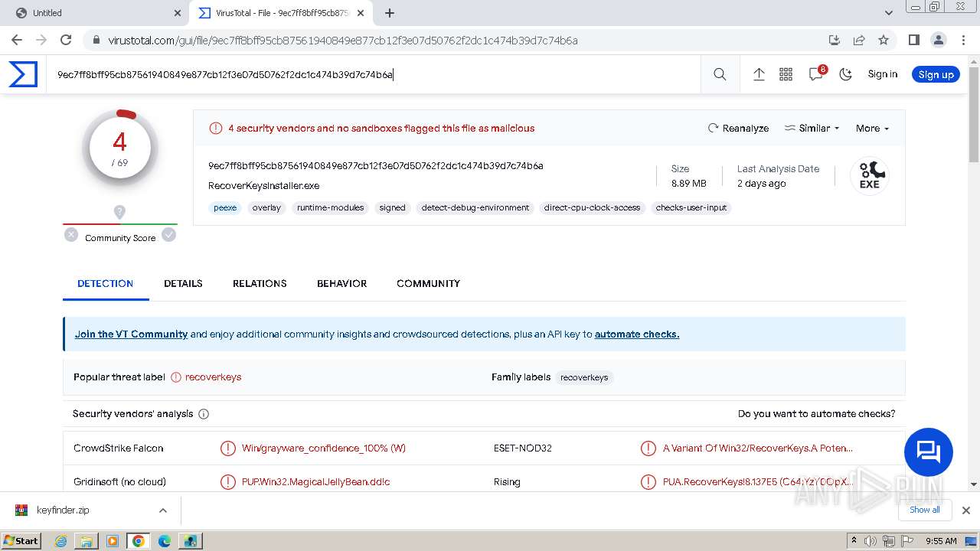The image size is (980, 551).
Task: Switch to the RELATIONS tab
Action: (x=260, y=283)
